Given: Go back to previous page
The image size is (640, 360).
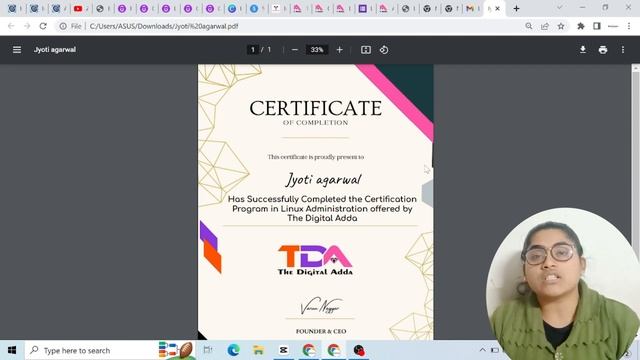Looking at the screenshot, I should coord(11,26).
